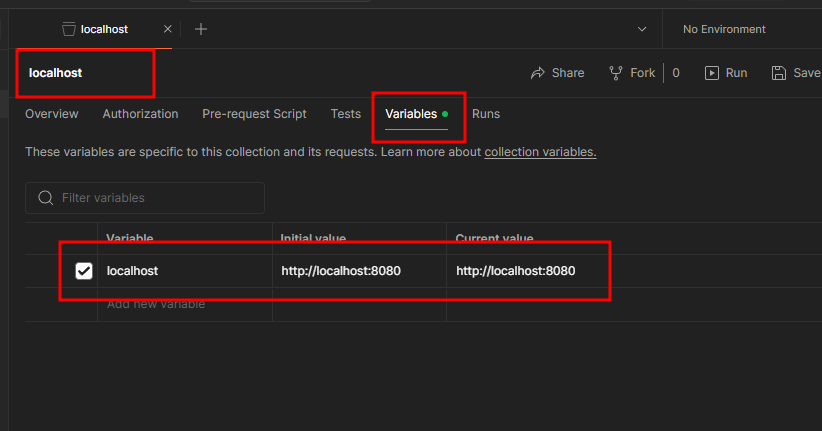Expand the tab list chevron
The image size is (822, 431).
[642, 29]
